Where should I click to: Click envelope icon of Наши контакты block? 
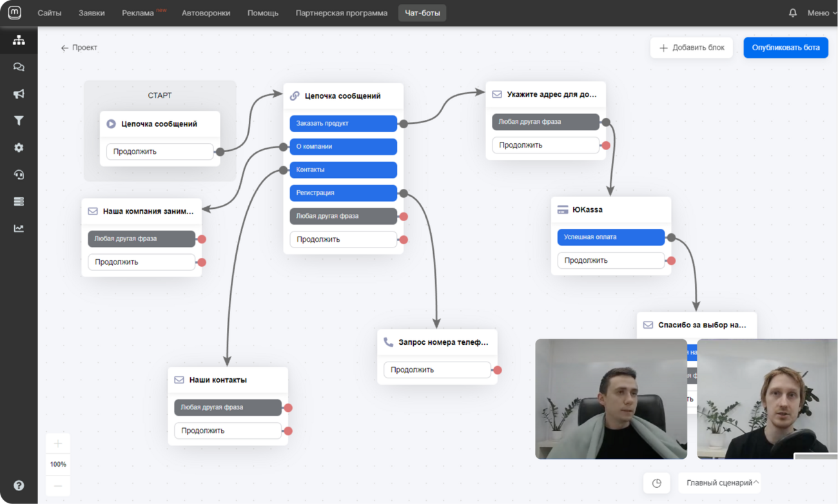(179, 380)
